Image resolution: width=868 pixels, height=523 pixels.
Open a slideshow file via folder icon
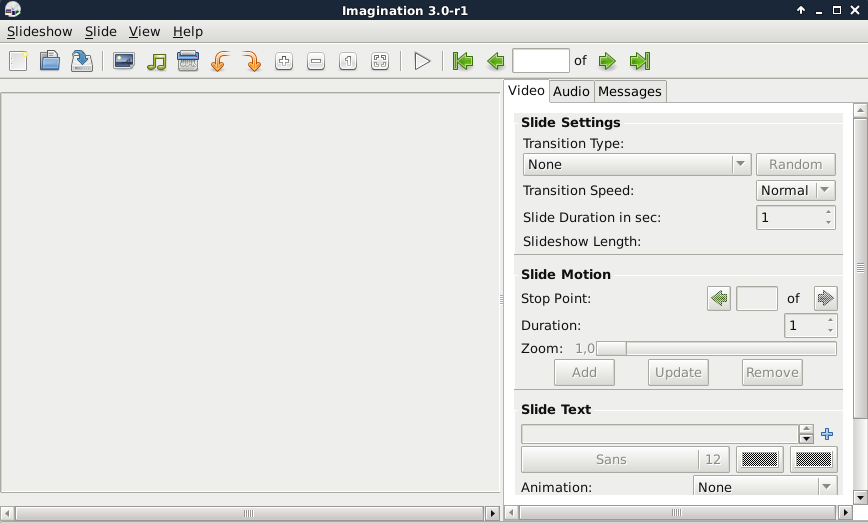coord(50,62)
